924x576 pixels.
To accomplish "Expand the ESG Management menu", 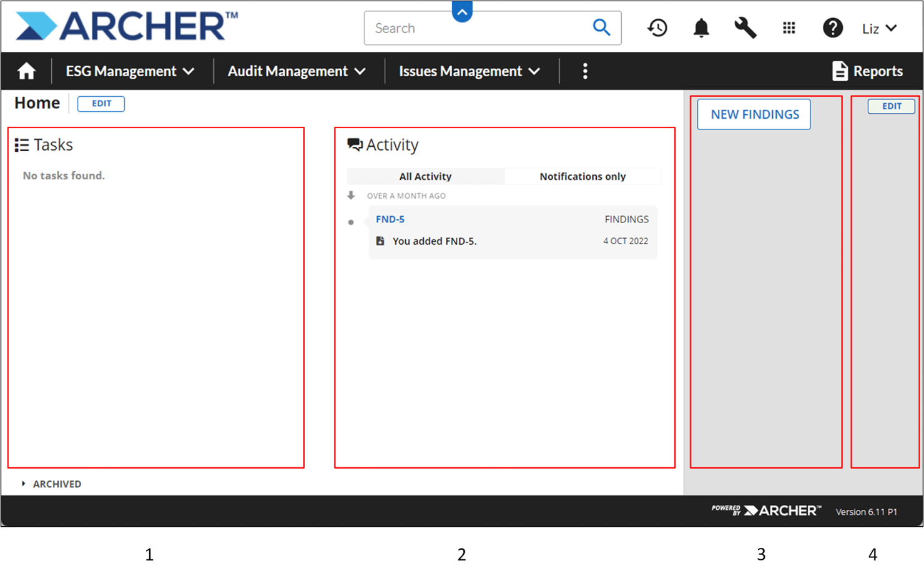I will click(x=130, y=71).
